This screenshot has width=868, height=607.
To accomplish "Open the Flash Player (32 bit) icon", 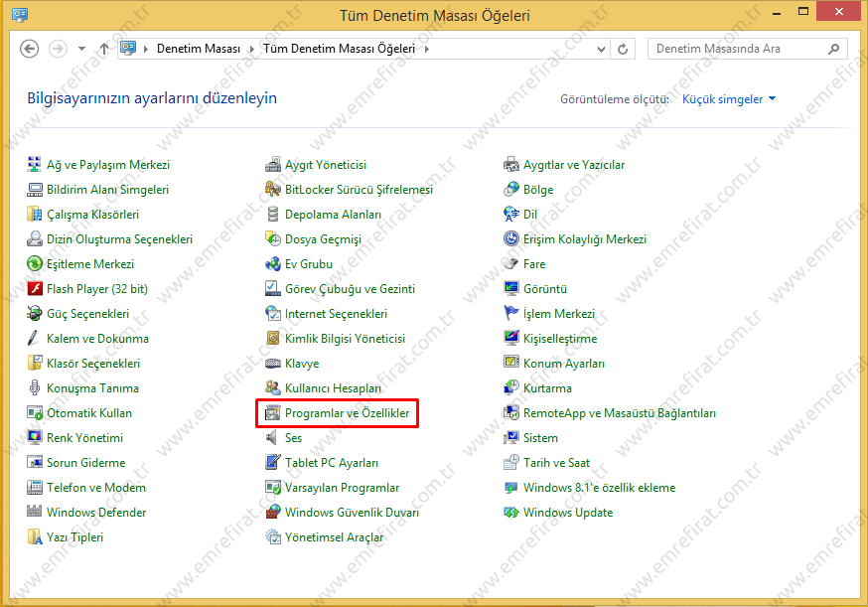I will tap(35, 289).
